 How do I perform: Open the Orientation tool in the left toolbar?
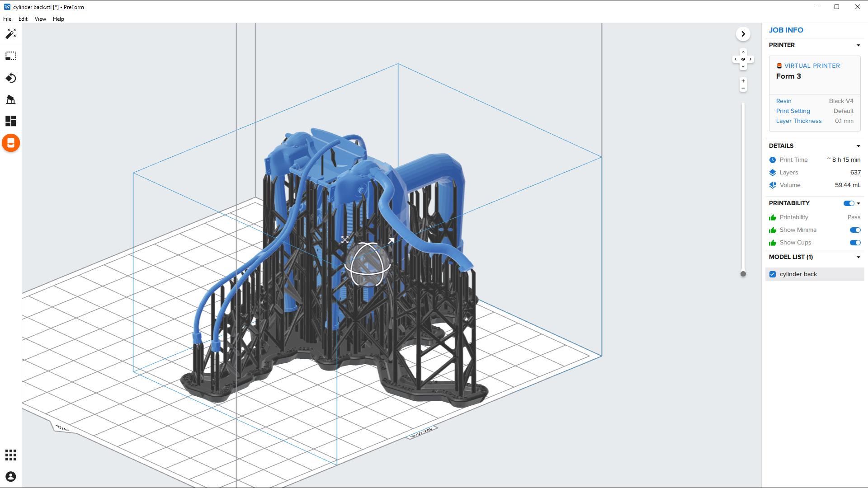coord(11,78)
